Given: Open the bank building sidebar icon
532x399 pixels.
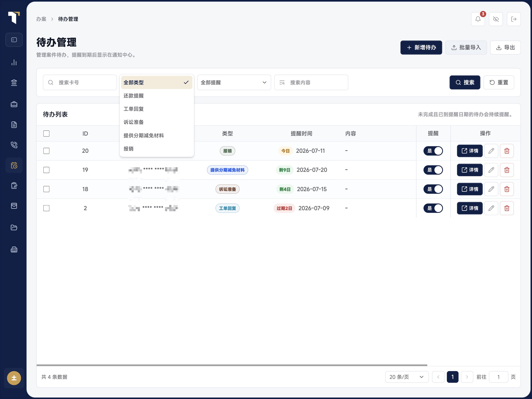Looking at the screenshot, I should tap(14, 83).
